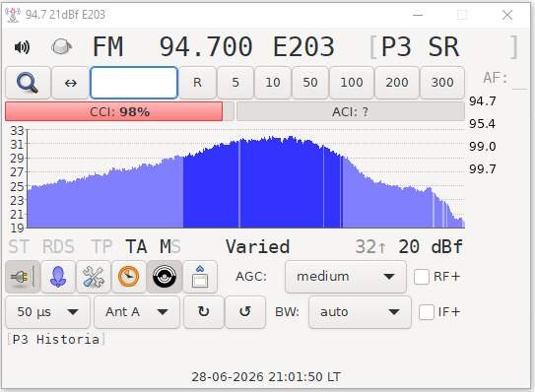Focus the frequency entry text field
Viewport: 535px width, 392px height.
pyautogui.click(x=134, y=83)
